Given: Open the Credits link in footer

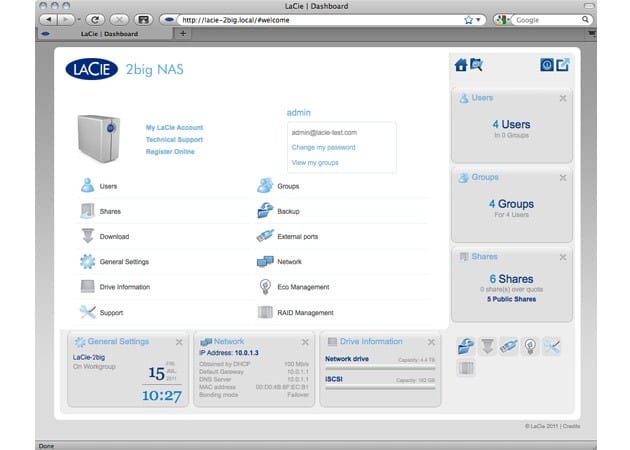Looking at the screenshot, I should click(x=571, y=426).
